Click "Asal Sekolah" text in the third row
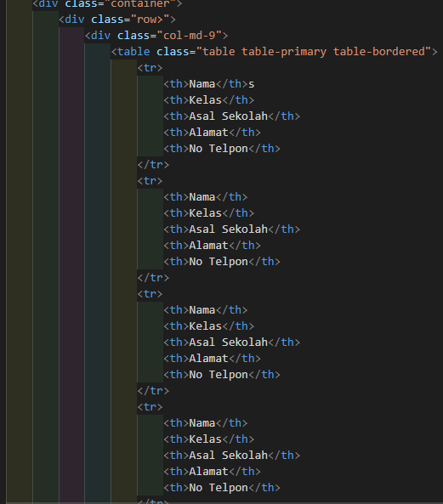443x504 pixels. pyautogui.click(x=228, y=343)
